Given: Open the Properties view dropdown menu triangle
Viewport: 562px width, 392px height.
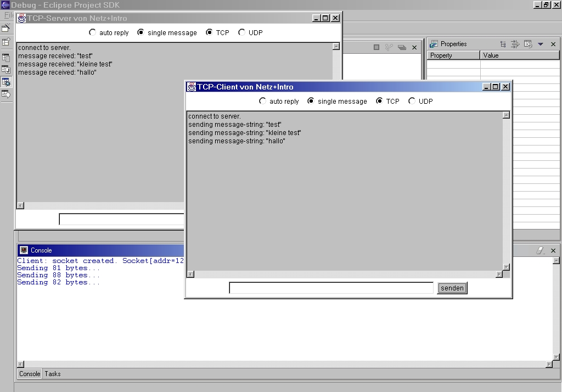Looking at the screenshot, I should [541, 44].
